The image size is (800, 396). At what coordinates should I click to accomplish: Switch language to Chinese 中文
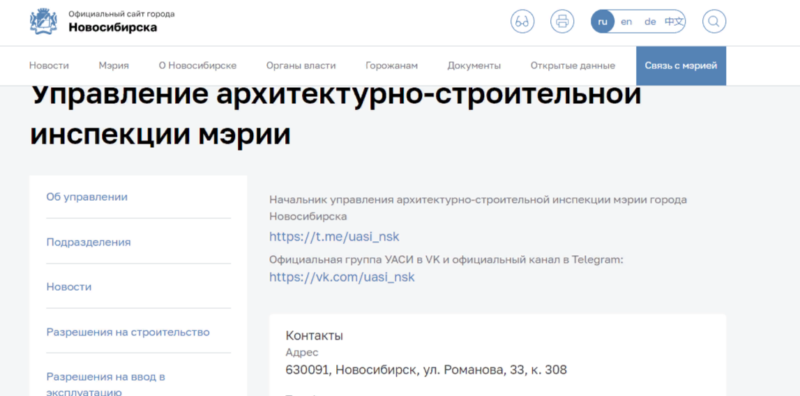point(674,22)
